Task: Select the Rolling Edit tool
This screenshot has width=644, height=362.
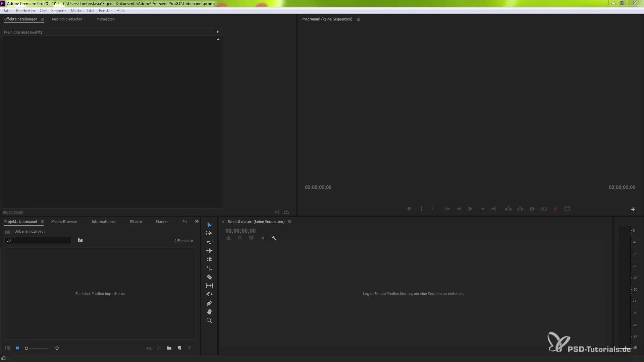Action: pyautogui.click(x=209, y=259)
